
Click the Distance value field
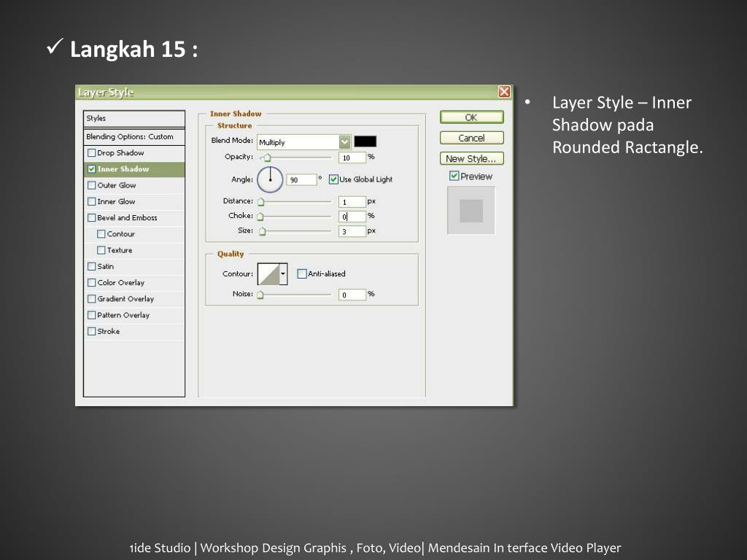(352, 202)
